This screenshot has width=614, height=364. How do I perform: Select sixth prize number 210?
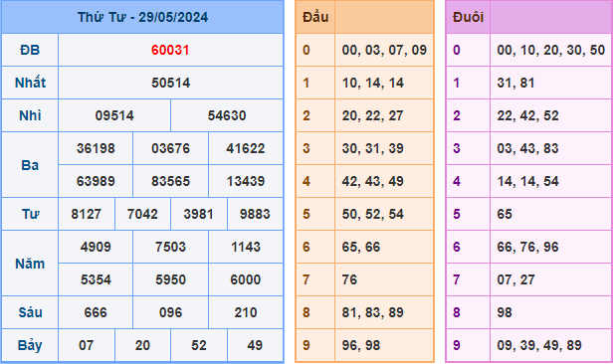coord(246,312)
